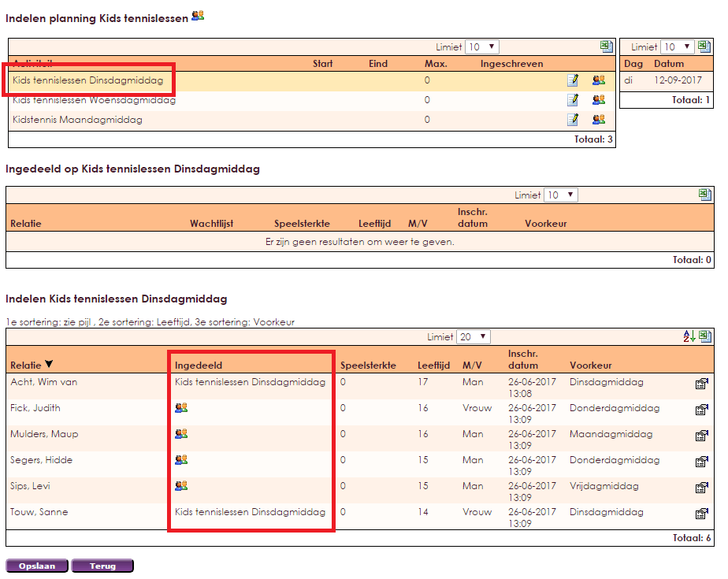The height and width of the screenshot is (579, 728).
Task: Sort activities by Start column
Action: (x=323, y=64)
